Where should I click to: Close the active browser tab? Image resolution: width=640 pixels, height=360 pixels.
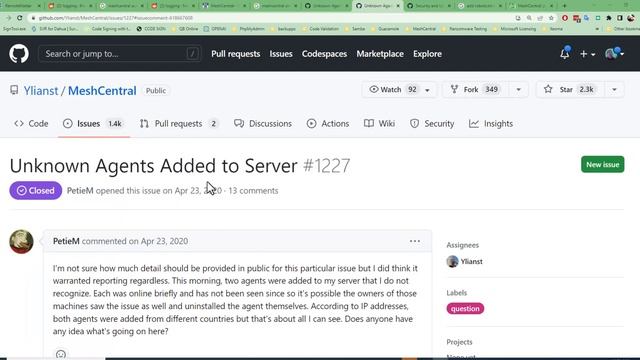pyautogui.click(x=398, y=6)
